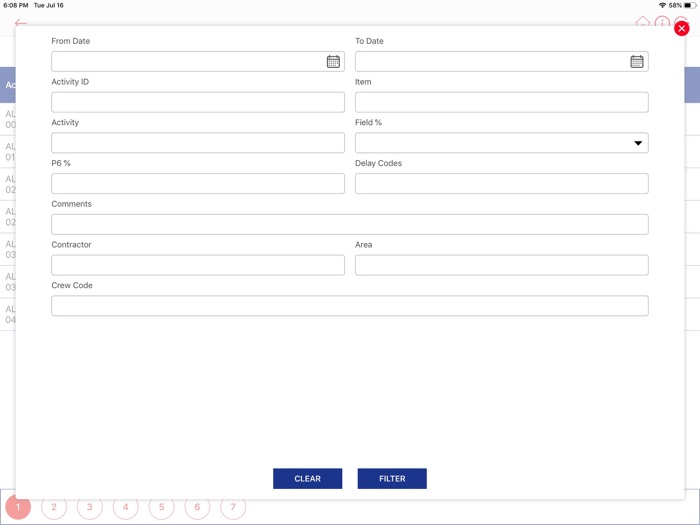Tap the battery indicator in status bar
The width and height of the screenshot is (700, 525).
pos(690,5)
